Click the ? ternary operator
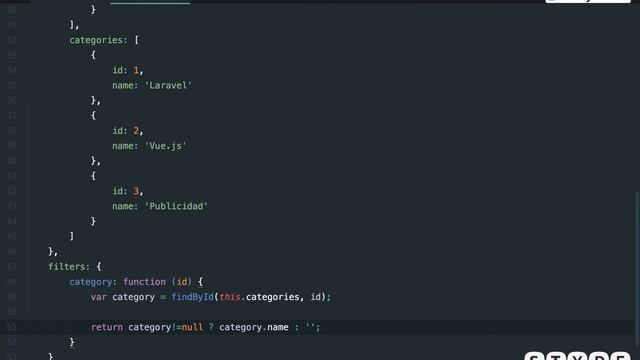Screen dimensions: 640x360 (x=211, y=327)
